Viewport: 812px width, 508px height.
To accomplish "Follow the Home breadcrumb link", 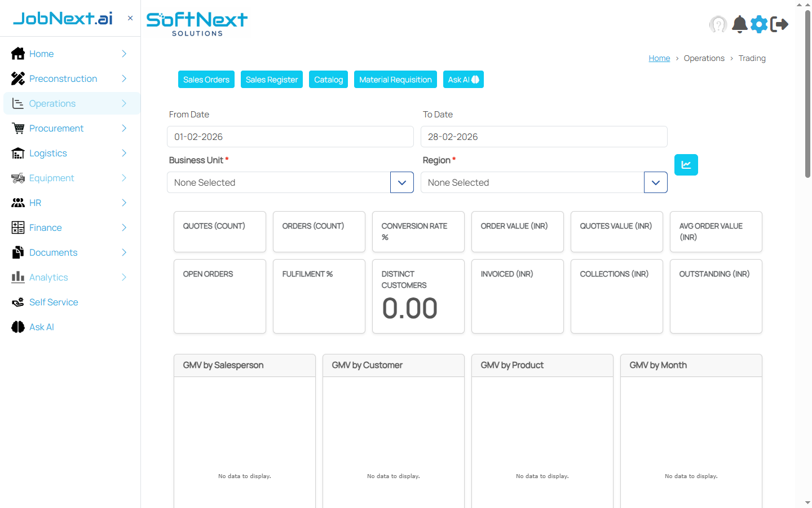I will pyautogui.click(x=659, y=58).
